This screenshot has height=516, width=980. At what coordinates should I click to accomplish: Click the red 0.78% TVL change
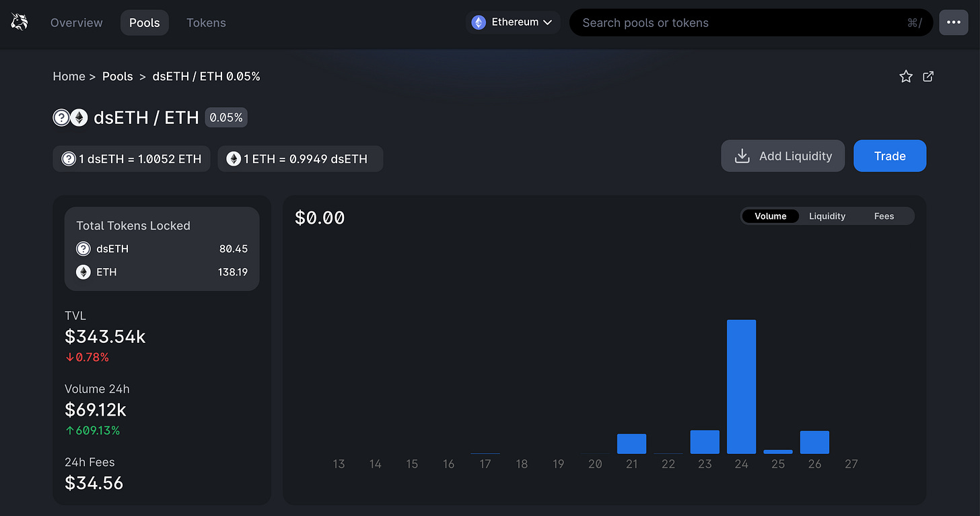tap(87, 357)
